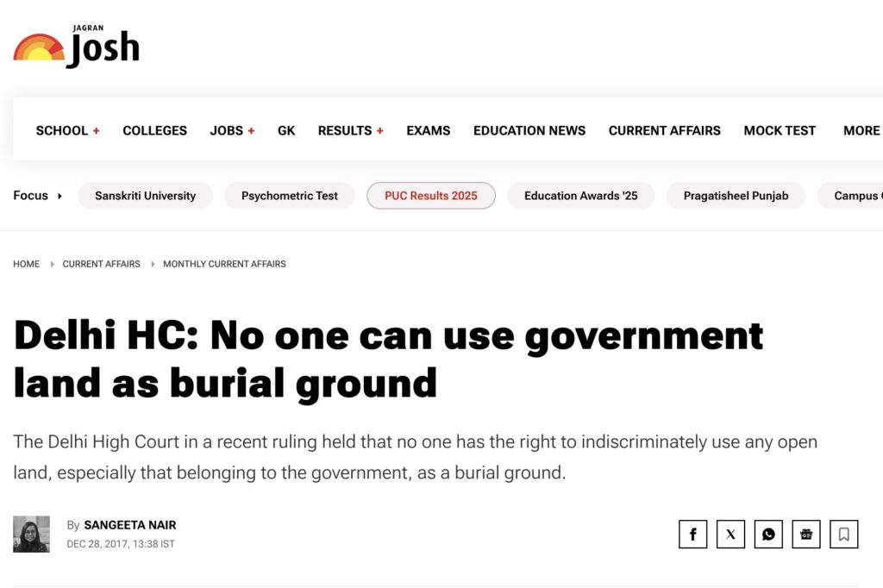Bookmark this article
Viewport: 883px width, 588px height.
tap(843, 534)
